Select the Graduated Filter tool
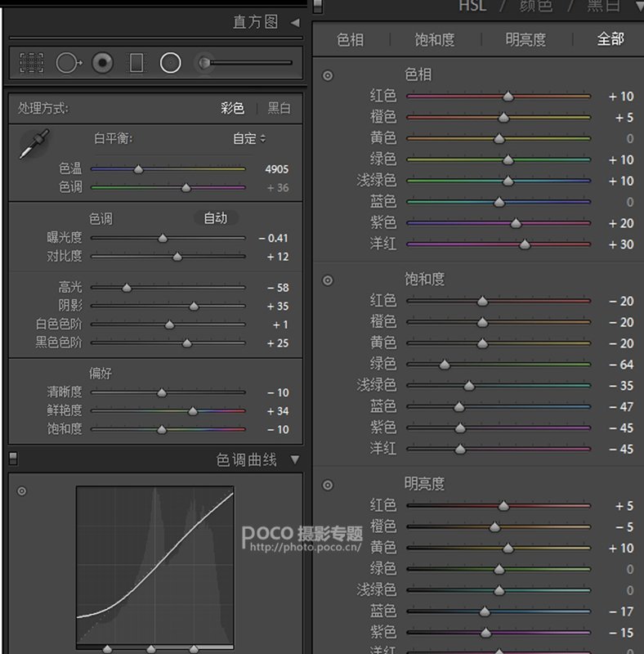The image size is (644, 654). click(x=136, y=63)
